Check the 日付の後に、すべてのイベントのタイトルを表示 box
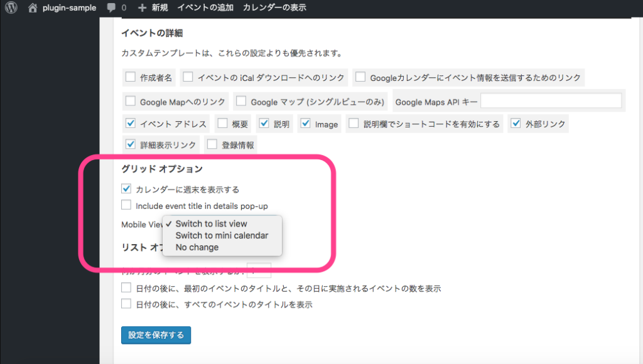This screenshot has height=364, width=643. point(126,304)
